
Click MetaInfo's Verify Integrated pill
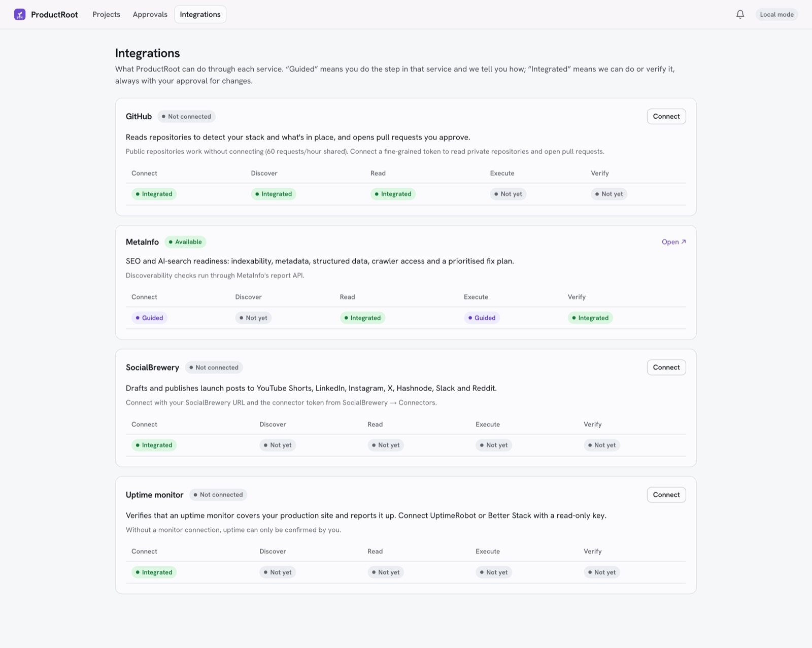click(590, 318)
